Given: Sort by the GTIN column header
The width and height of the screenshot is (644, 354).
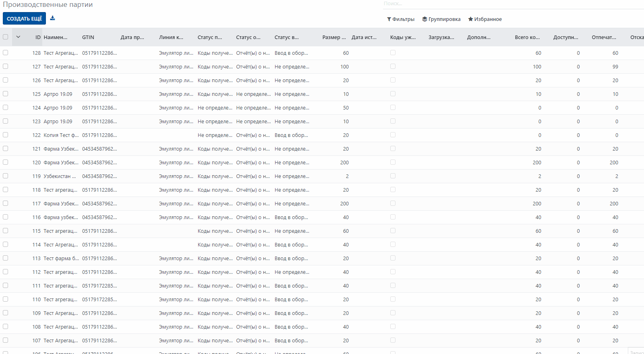Looking at the screenshot, I should tap(88, 37).
